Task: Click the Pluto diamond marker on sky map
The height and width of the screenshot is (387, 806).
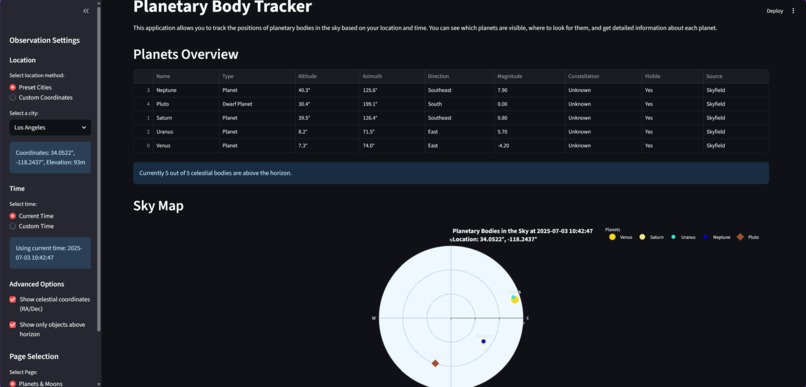Action: click(x=435, y=363)
